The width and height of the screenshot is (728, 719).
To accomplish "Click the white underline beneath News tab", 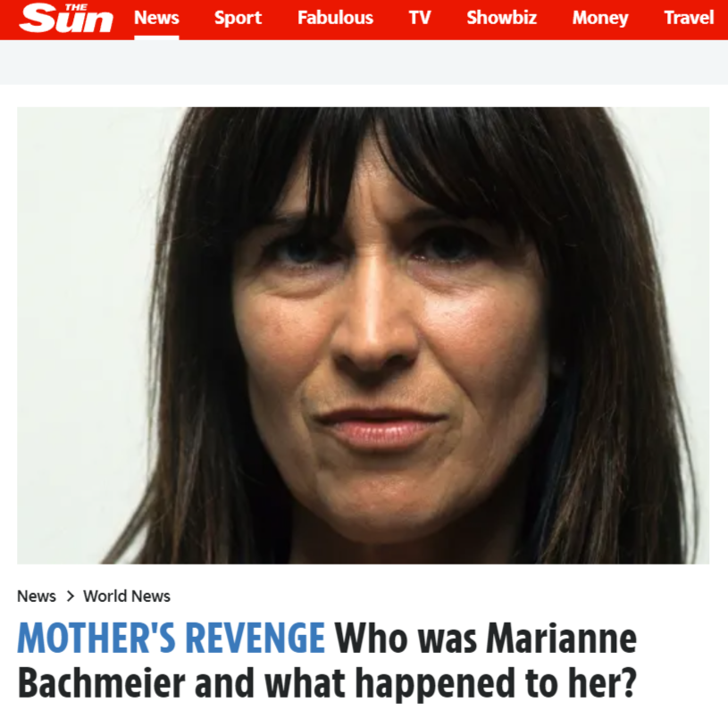I will pyautogui.click(x=156, y=38).
